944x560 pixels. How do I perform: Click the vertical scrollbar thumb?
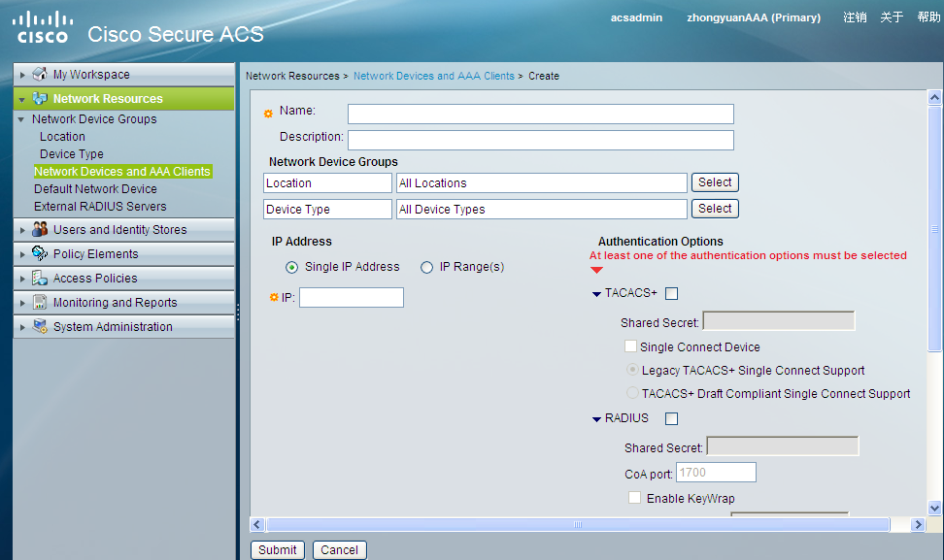(934, 229)
